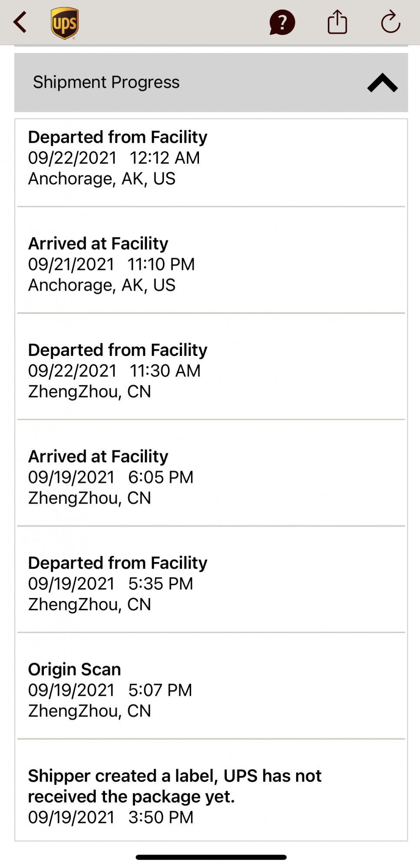Screen dimensions: 420x868
Task: Tap the 09/19/2021 3:50 PM timestamp
Action: click(x=110, y=817)
